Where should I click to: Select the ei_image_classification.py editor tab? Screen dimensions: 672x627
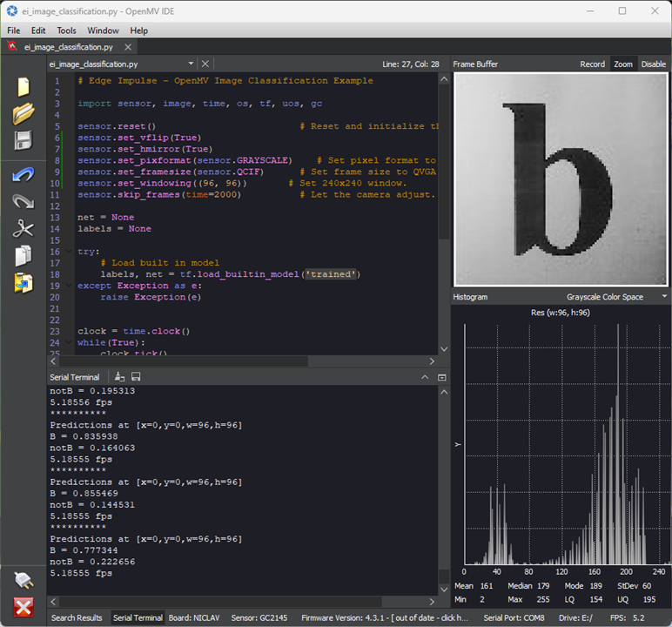pos(69,47)
